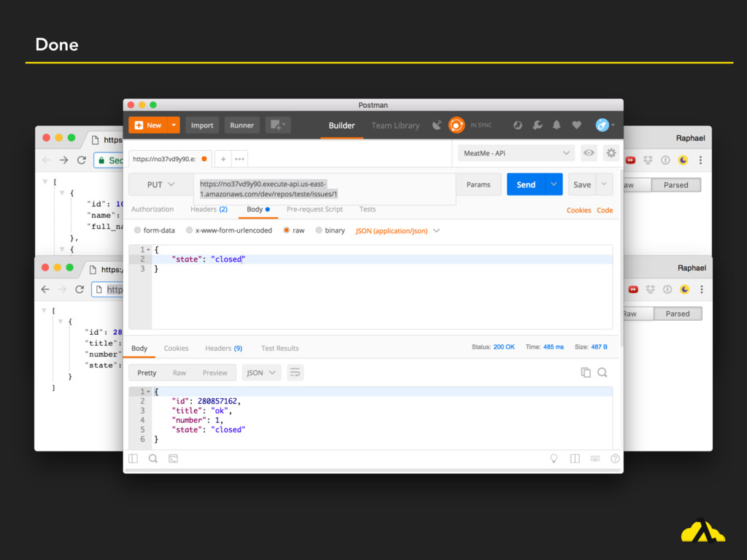This screenshot has width=747, height=560.
Task: Open the response Headers (9) tab
Action: 223,348
